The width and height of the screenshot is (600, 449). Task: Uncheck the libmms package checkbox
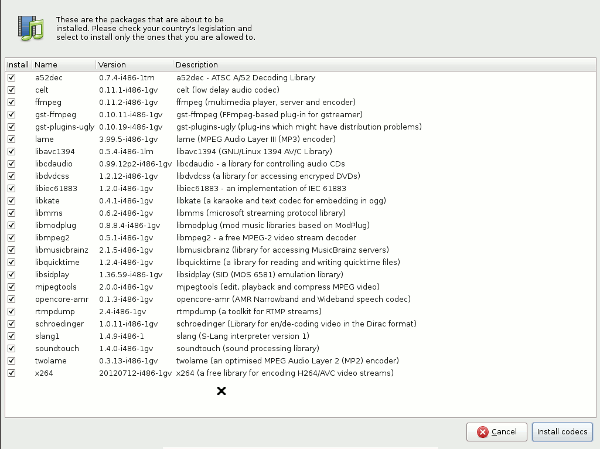11,213
